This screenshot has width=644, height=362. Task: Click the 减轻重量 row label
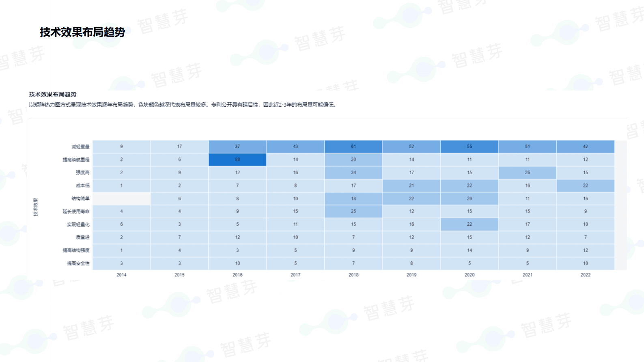click(80, 147)
